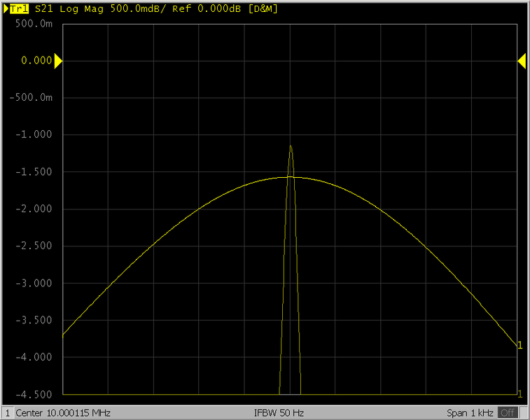Image resolution: width=530 pixels, height=420 pixels.
Task: Click the Span 1 kHz setting
Action: 470,412
